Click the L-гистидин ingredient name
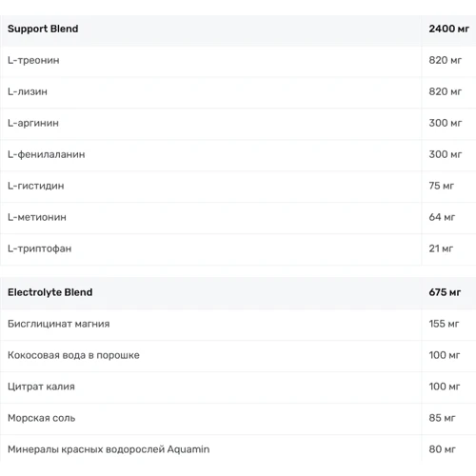This screenshot has height=476, width=476. point(36,186)
